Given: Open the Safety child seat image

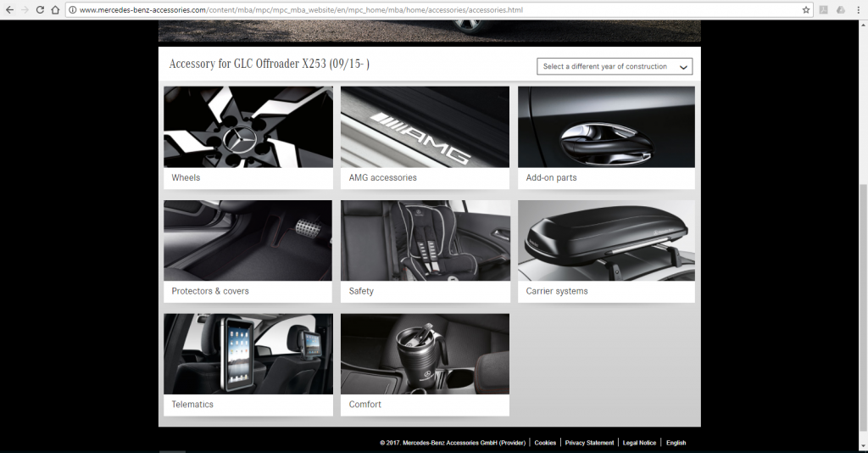Looking at the screenshot, I should (426, 240).
